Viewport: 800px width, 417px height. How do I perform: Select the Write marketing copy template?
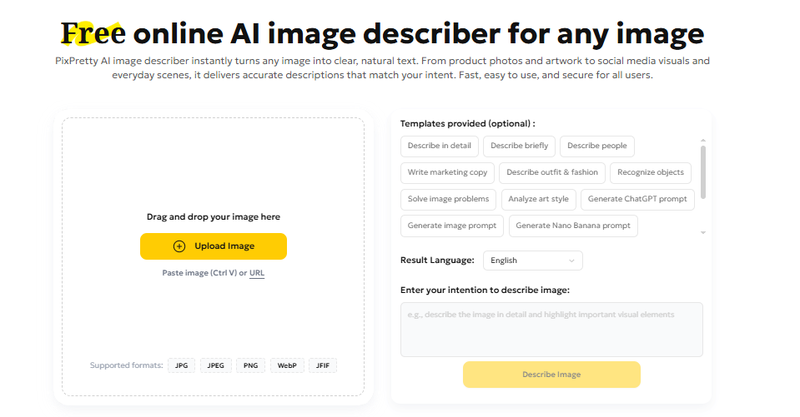click(x=447, y=172)
